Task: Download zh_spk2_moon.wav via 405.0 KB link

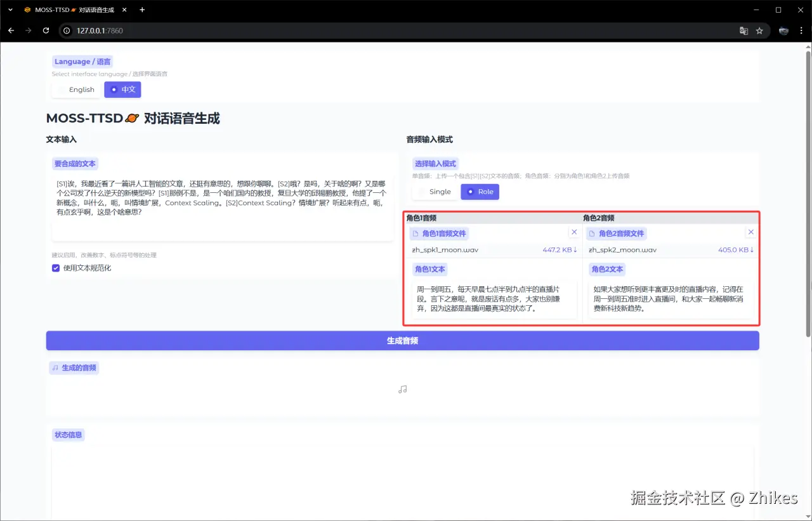Action: [x=737, y=249]
